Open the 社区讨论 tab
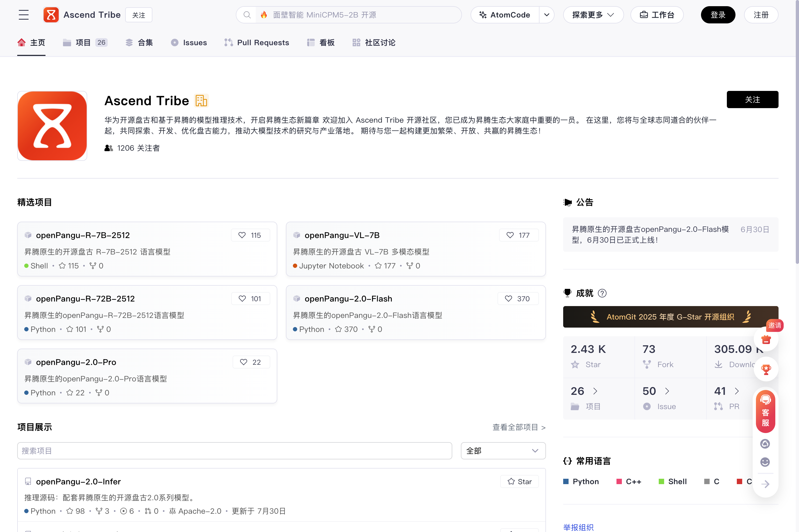799x532 pixels. [x=374, y=43]
